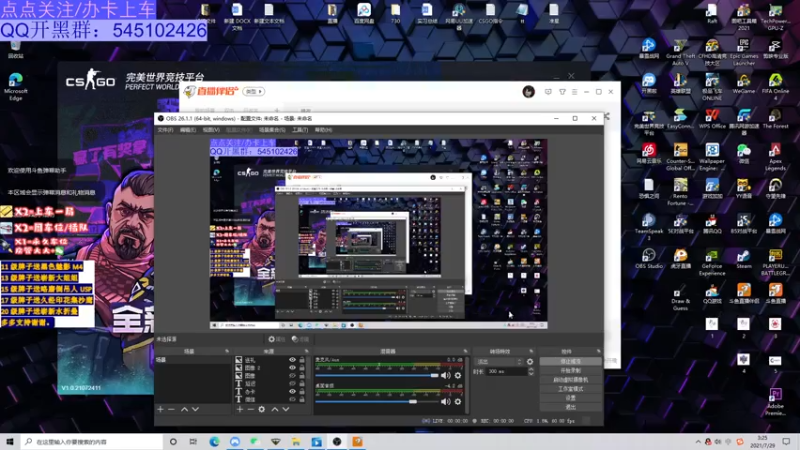
Task: Open the 编辑(E) menu in OBS
Action: [187, 130]
